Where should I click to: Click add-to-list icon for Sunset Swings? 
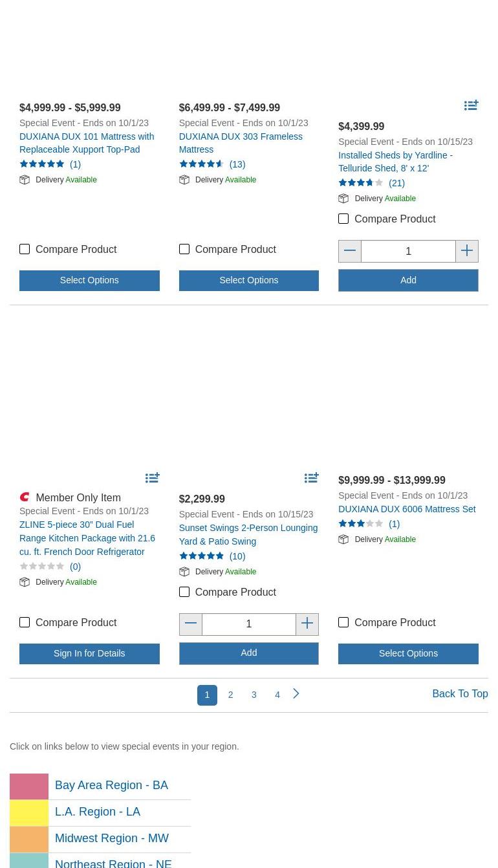coord(311,478)
